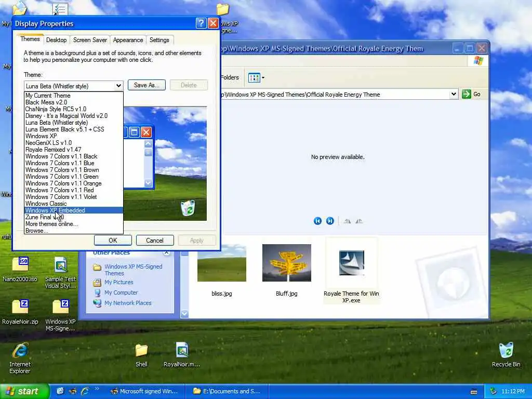Choose plain Windows XP theme
Screen dimensions: 532x399
pos(74,136)
